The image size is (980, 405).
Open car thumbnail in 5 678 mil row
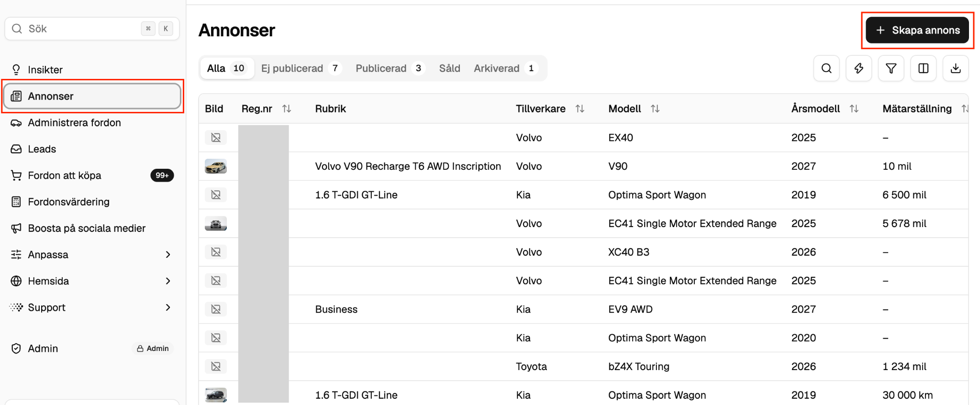tap(216, 223)
